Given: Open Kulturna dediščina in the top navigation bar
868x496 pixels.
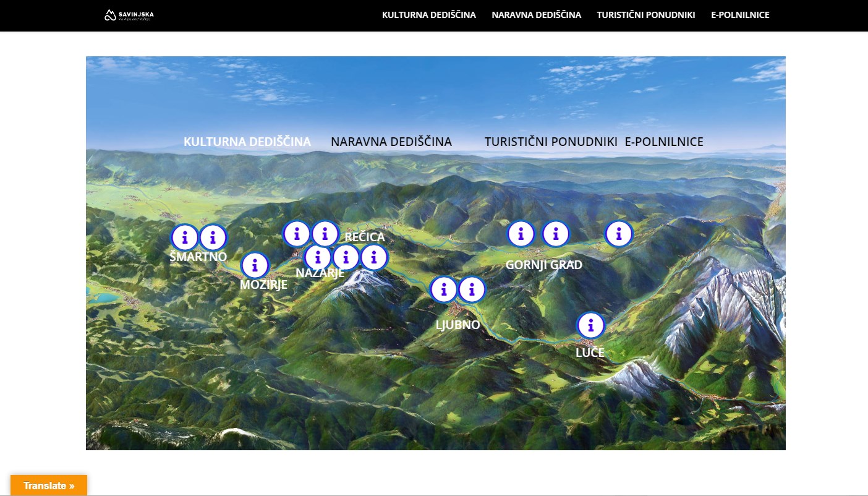Looking at the screenshot, I should click(429, 15).
